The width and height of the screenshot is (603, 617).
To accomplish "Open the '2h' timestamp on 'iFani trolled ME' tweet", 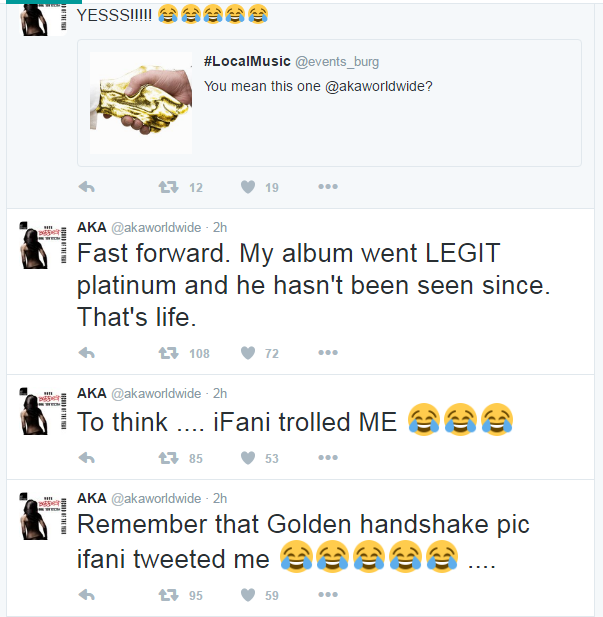I will click(220, 393).
